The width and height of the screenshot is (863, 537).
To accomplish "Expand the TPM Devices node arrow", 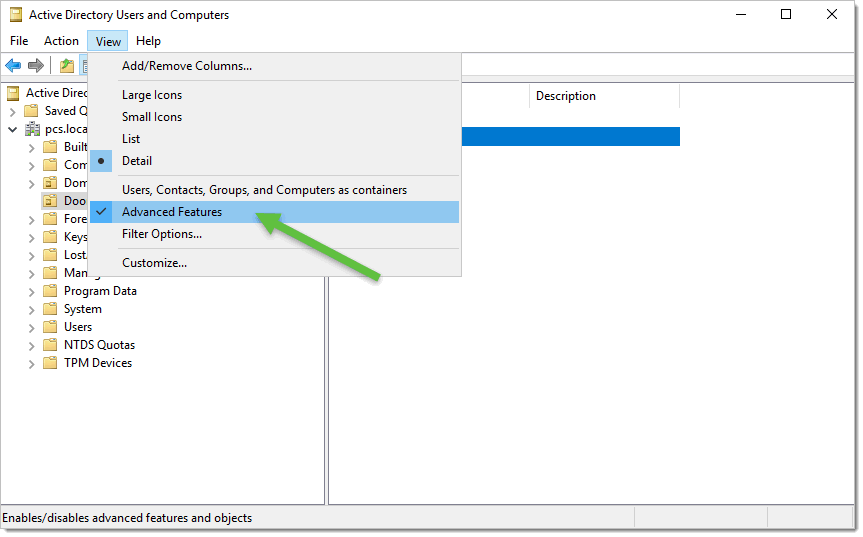I will (31, 364).
